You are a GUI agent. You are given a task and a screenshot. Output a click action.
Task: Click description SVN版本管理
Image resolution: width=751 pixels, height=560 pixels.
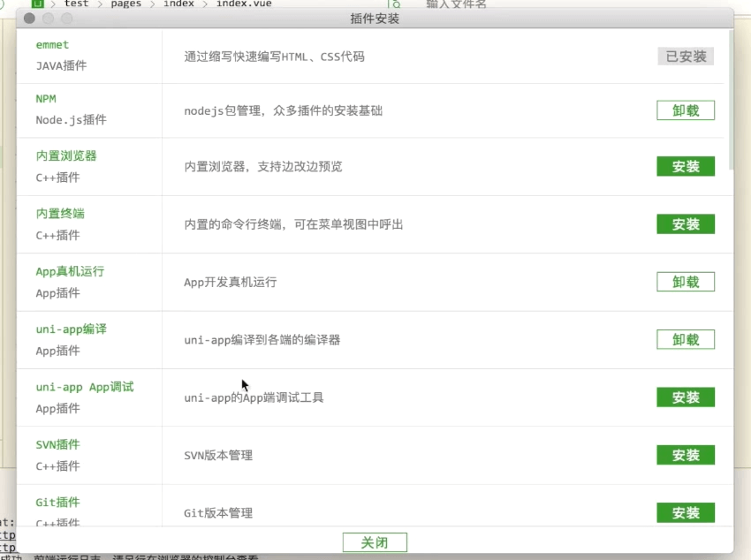point(218,456)
